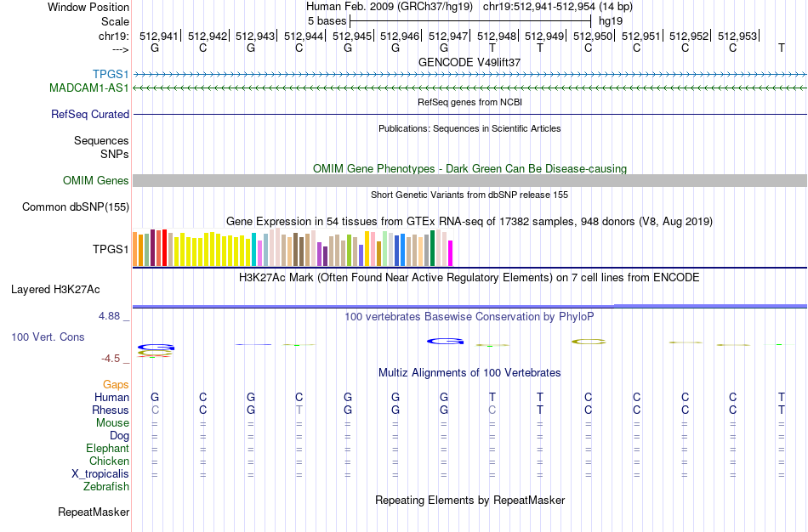Click the hg19 text beside the scale bar

(611, 21)
